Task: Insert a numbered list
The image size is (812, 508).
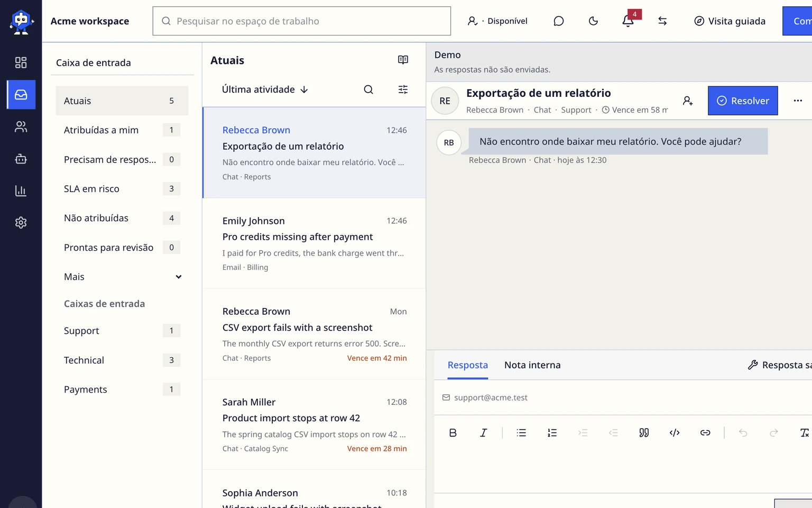Action: click(x=552, y=433)
